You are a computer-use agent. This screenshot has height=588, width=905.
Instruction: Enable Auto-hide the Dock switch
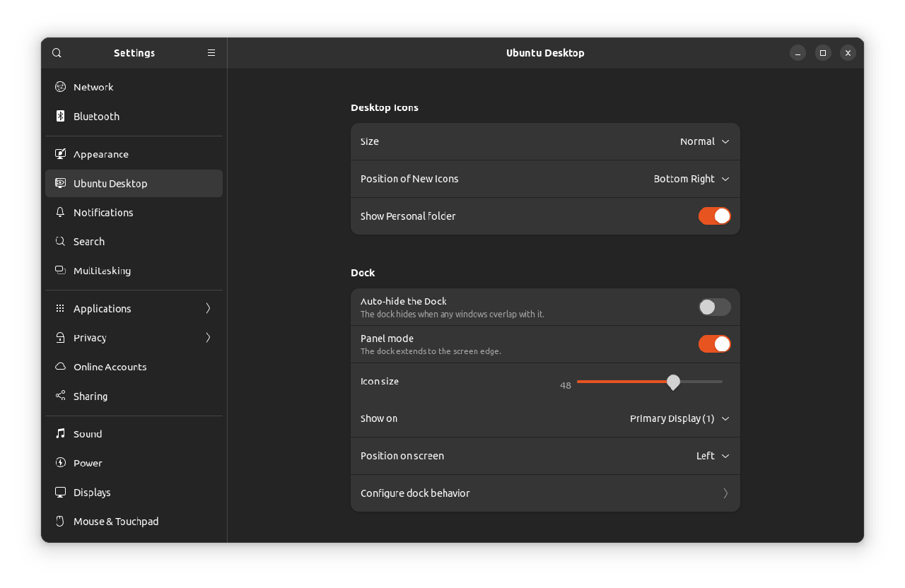coord(714,307)
